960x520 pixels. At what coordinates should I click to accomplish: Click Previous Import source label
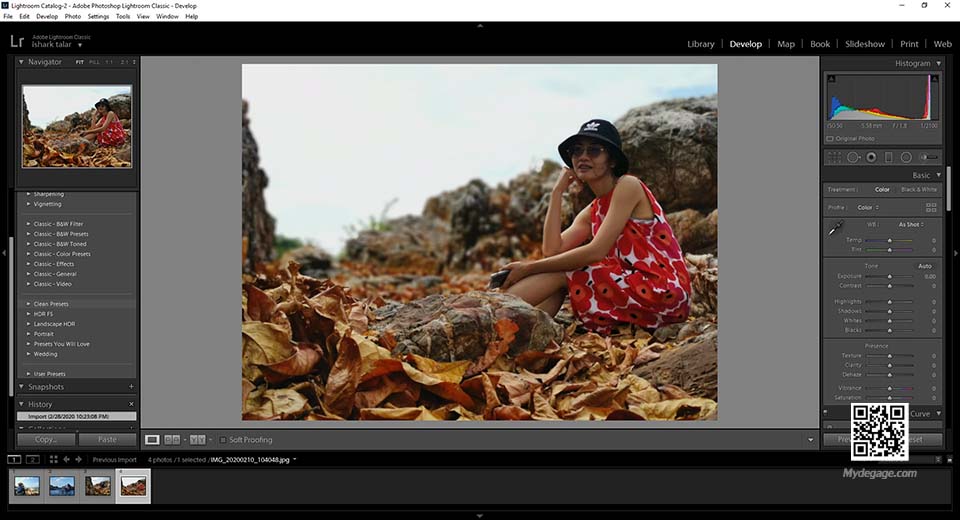pos(114,459)
